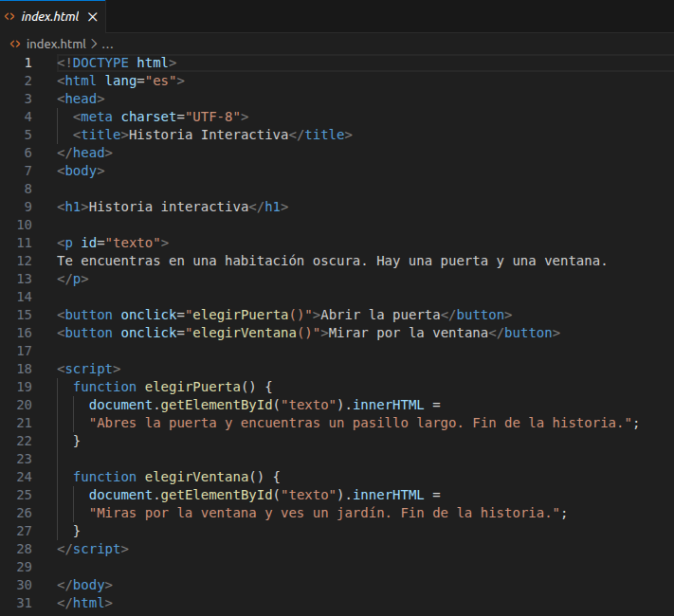This screenshot has height=616, width=674.
Task: Click the breadcrumb chevron separator
Action: coord(93,44)
